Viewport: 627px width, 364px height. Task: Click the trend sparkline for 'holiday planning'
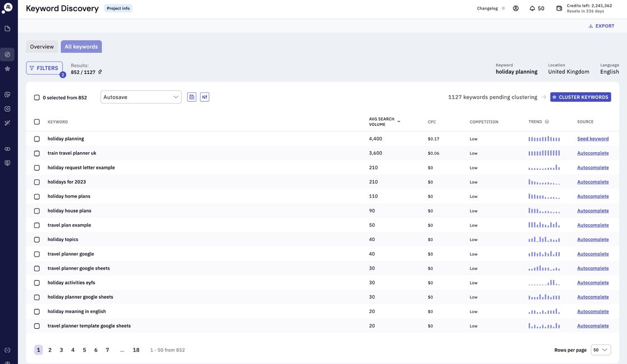click(x=544, y=139)
